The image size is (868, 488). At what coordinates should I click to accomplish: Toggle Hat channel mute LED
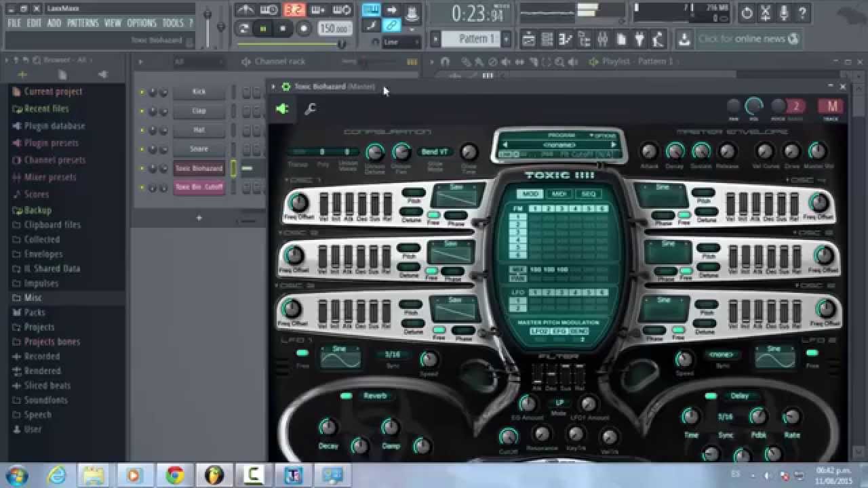coord(142,130)
